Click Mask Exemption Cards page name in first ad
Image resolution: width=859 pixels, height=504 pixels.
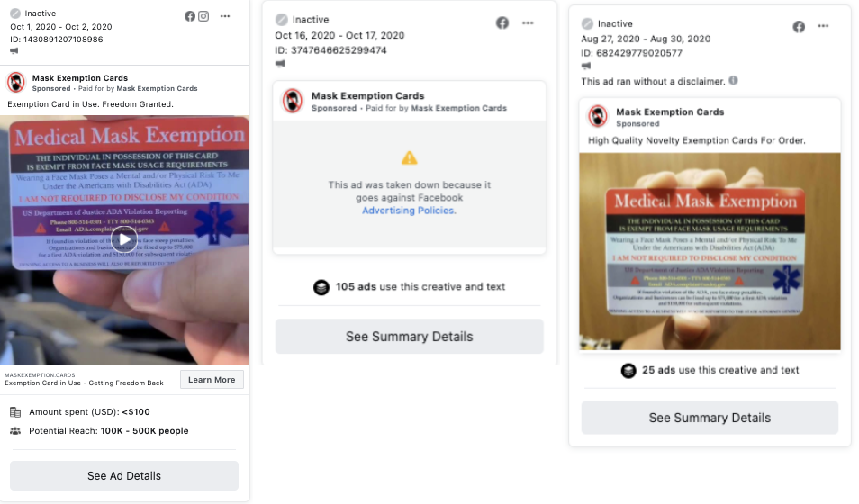click(80, 77)
